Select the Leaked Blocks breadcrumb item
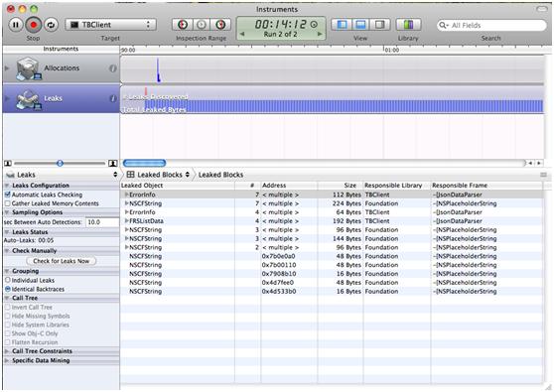This screenshot has width=554, height=392. (220, 175)
